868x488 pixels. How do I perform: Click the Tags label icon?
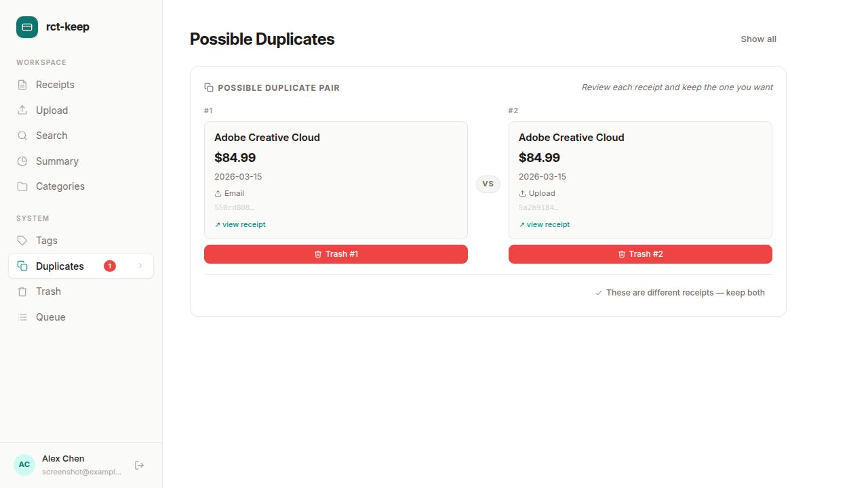tap(22, 241)
